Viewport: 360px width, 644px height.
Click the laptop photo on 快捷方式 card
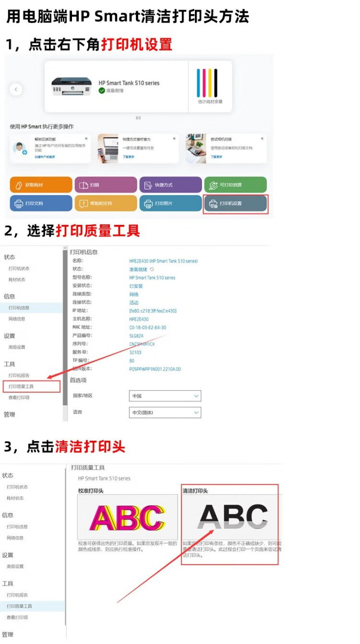(108, 149)
